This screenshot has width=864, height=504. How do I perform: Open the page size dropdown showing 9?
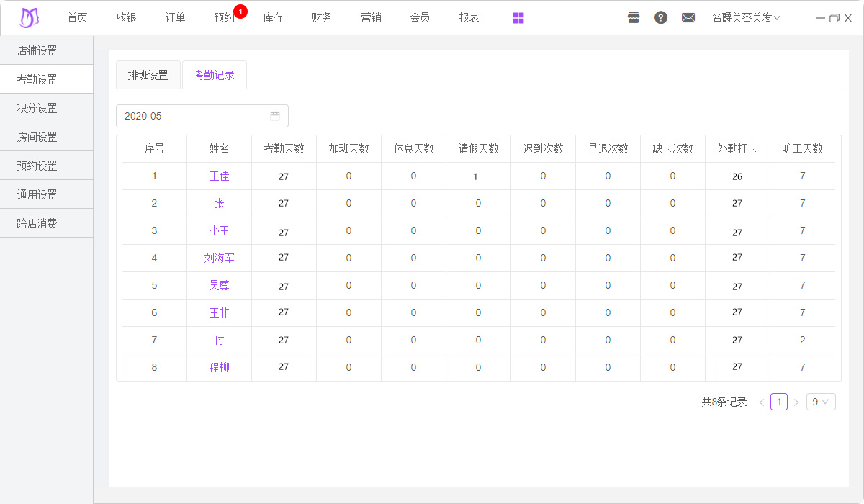tap(821, 402)
